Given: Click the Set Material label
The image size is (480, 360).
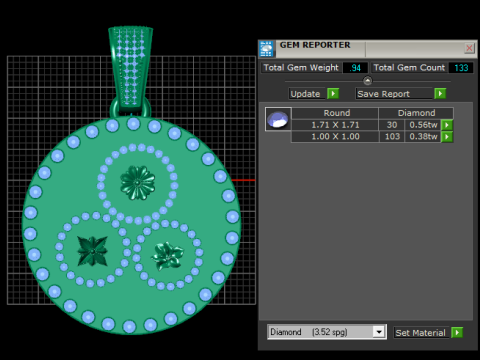Looking at the screenshot, I should click(420, 333).
